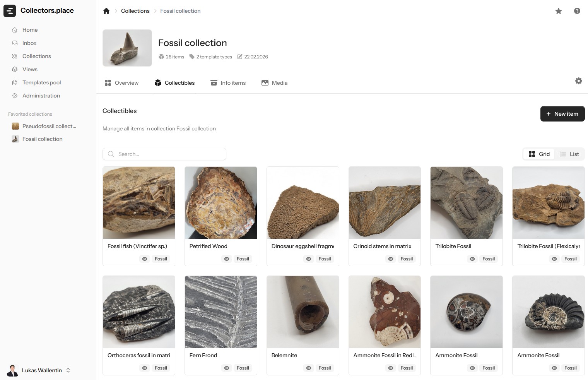Click the Fossil tag on the Belemnite card
This screenshot has height=380, width=588.
[325, 368]
